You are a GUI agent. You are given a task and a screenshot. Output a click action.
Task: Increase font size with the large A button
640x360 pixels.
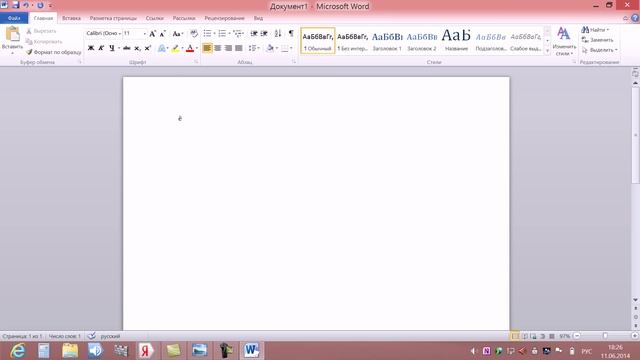click(153, 33)
